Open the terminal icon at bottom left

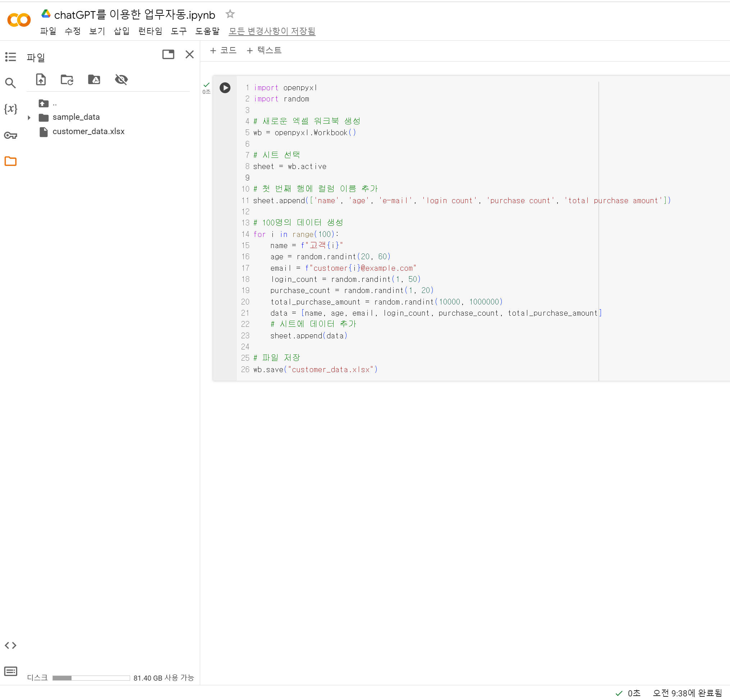tap(10, 671)
